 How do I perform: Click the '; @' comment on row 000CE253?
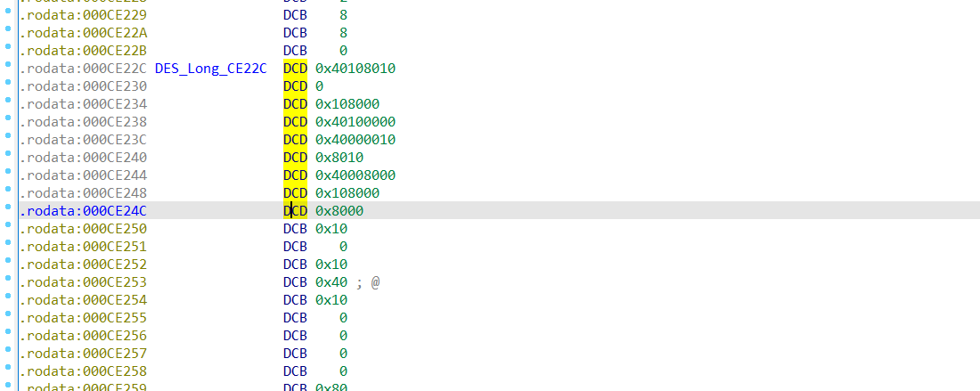tap(368, 282)
